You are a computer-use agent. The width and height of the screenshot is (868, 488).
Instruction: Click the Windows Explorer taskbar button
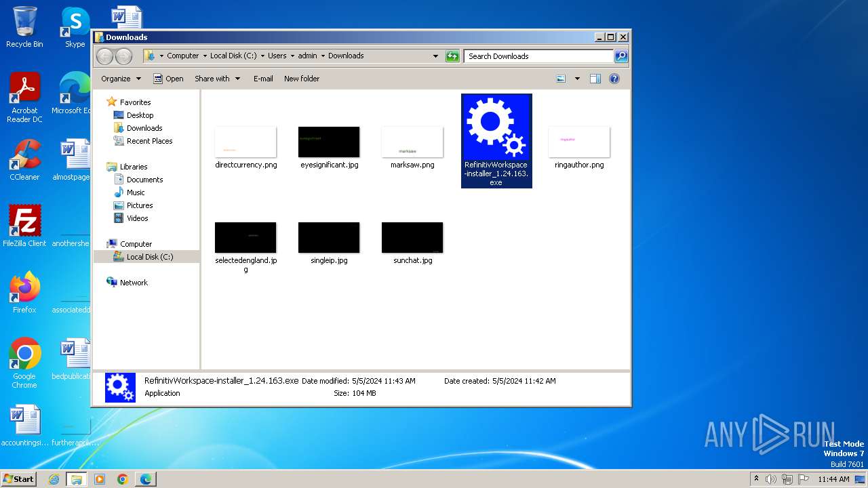click(76, 479)
